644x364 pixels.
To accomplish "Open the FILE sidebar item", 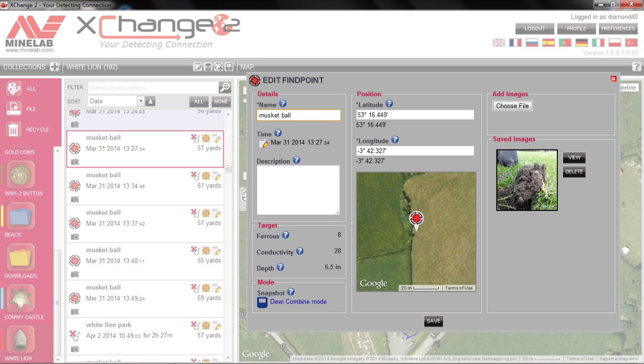I will coord(22,109).
